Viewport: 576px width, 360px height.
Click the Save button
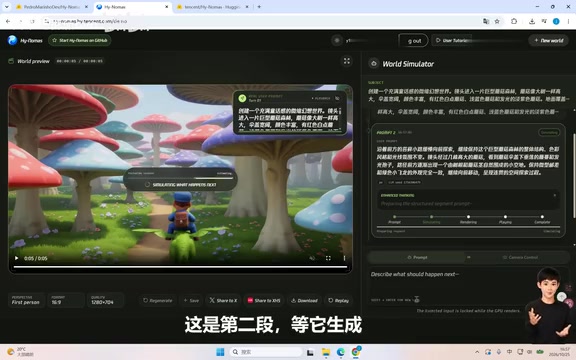[x=191, y=300]
